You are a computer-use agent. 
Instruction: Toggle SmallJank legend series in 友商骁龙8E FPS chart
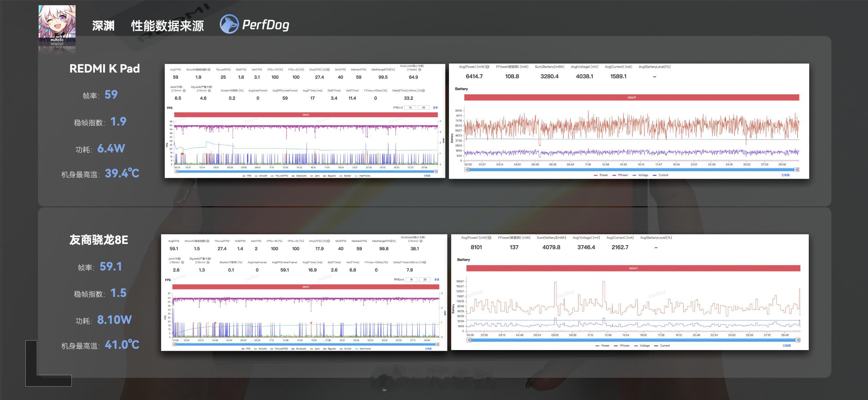click(299, 349)
